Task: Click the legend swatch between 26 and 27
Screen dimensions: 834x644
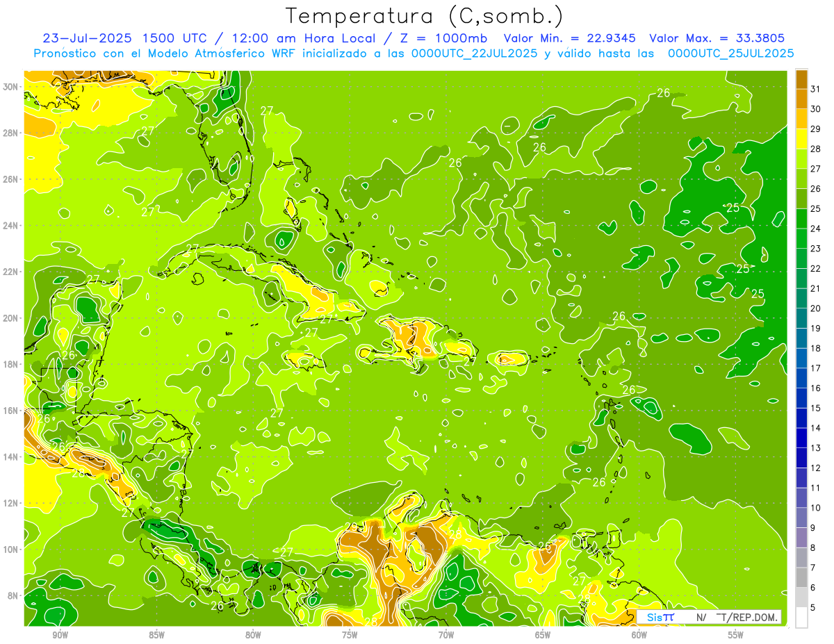Action: coord(801,179)
